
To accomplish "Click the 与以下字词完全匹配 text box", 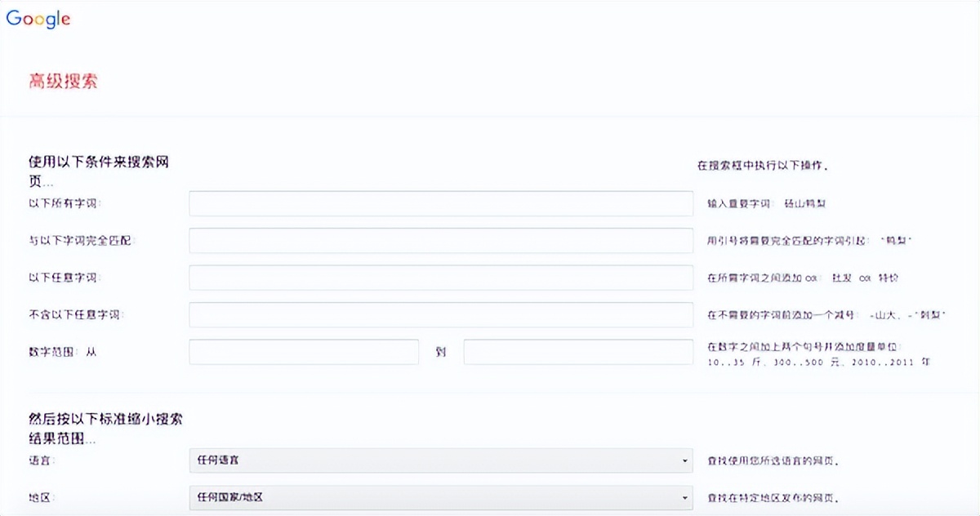I will (441, 240).
